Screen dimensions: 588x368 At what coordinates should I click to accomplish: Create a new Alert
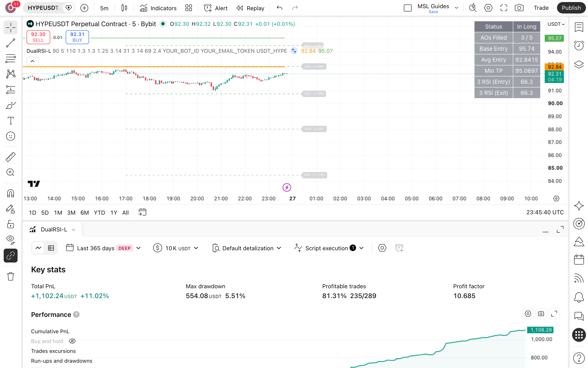(x=216, y=8)
